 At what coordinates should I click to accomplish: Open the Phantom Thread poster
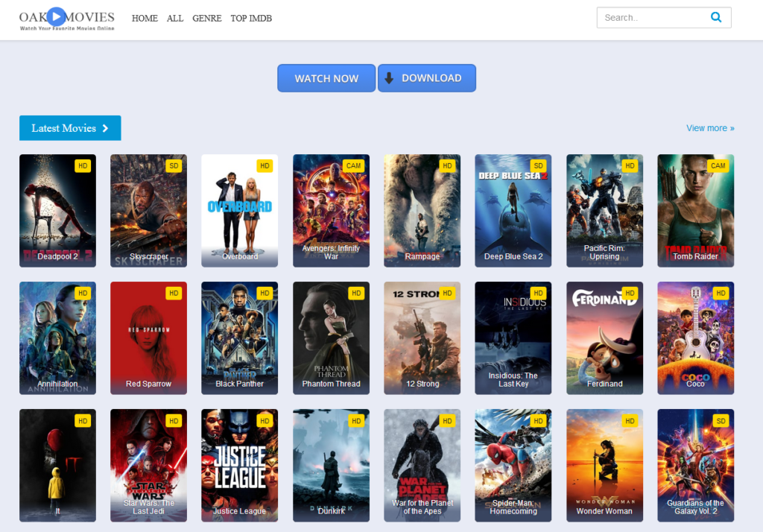(x=331, y=338)
